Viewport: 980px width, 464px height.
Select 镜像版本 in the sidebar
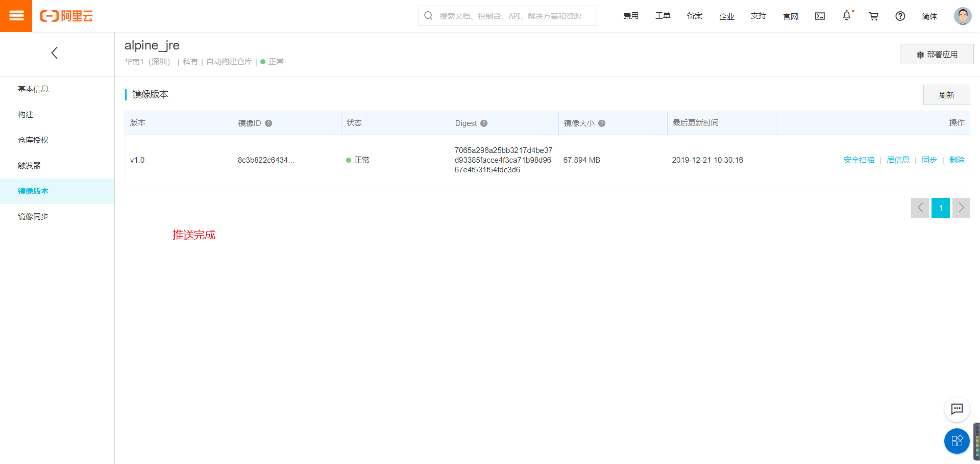click(57, 191)
